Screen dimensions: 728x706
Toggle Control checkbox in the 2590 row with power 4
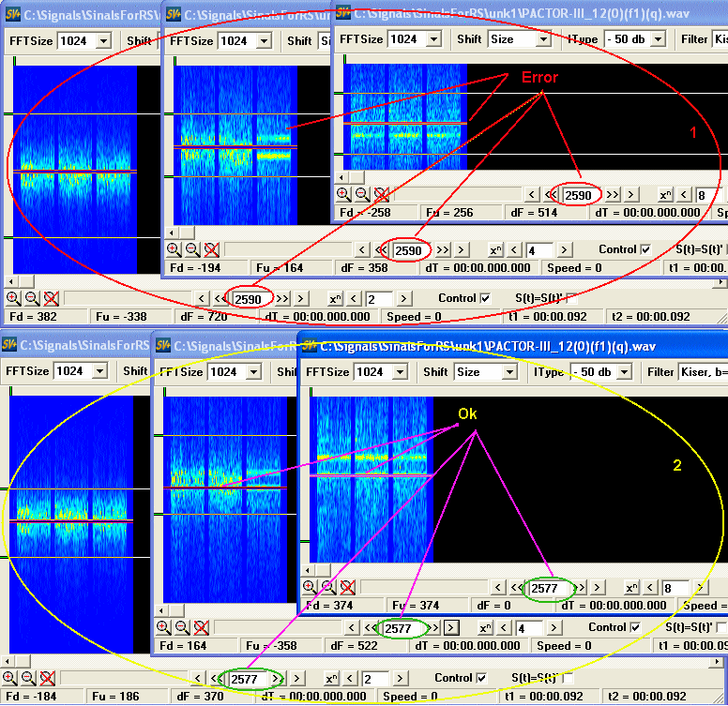(x=645, y=249)
